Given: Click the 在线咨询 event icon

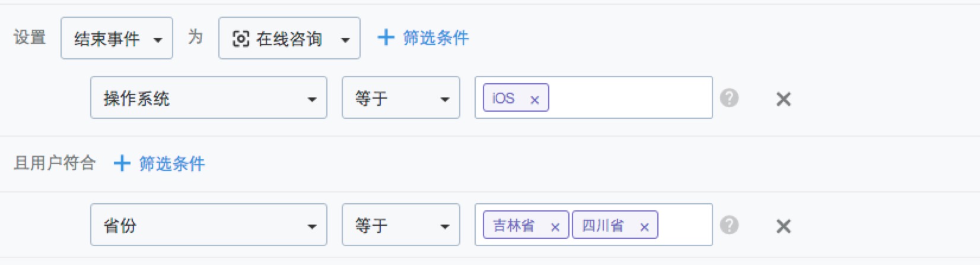Looking at the screenshot, I should (x=240, y=39).
